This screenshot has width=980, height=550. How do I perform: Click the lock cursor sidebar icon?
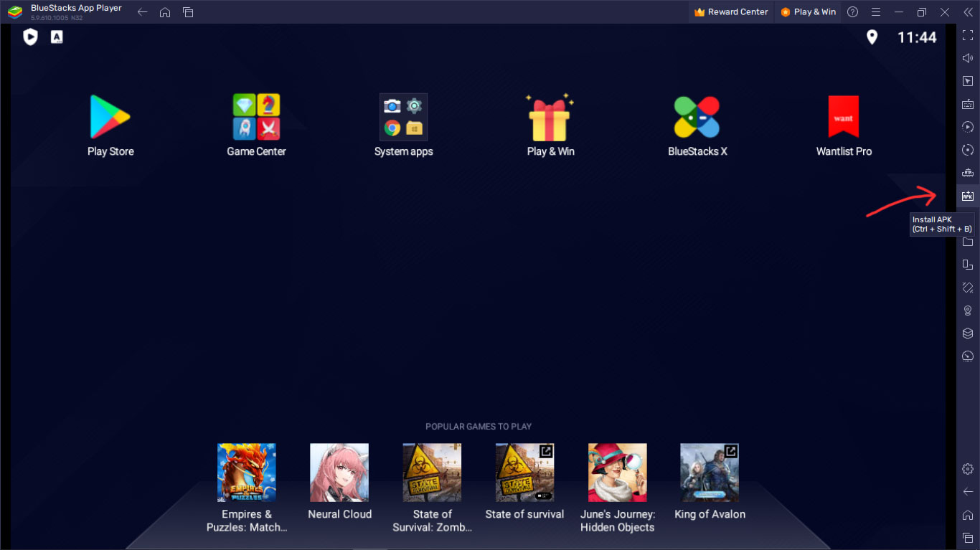(x=968, y=81)
